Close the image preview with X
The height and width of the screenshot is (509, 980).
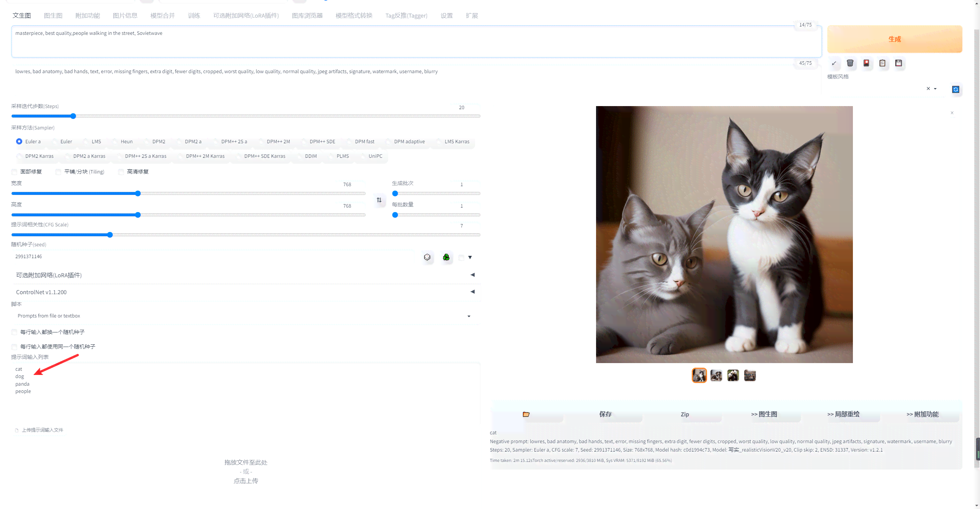pos(952,113)
